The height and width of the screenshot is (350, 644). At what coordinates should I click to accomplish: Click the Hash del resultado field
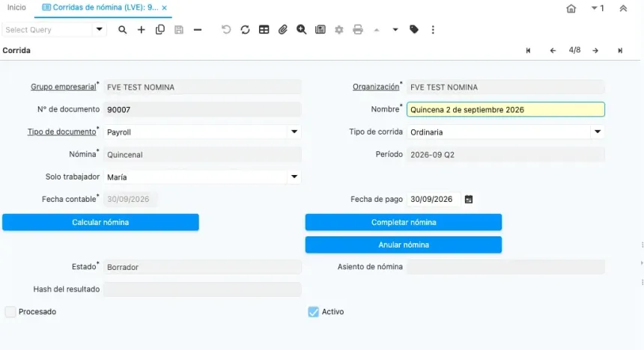point(202,289)
